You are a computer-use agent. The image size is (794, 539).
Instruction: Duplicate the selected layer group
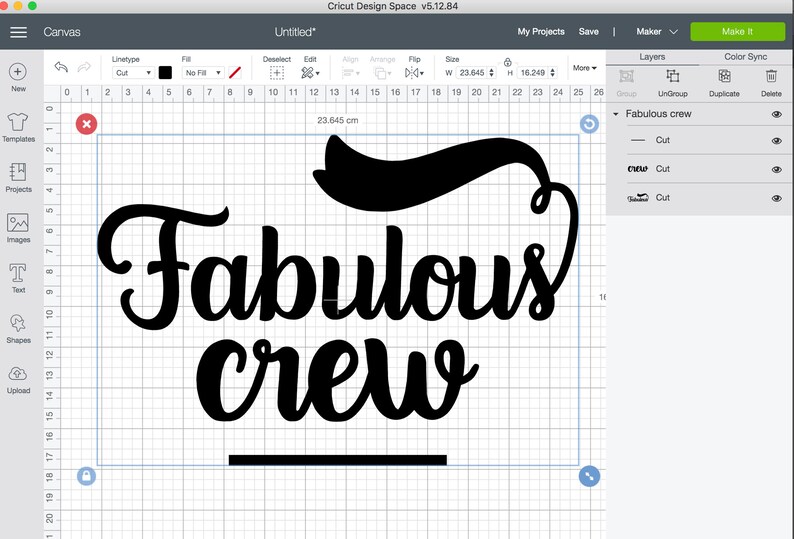(x=724, y=83)
